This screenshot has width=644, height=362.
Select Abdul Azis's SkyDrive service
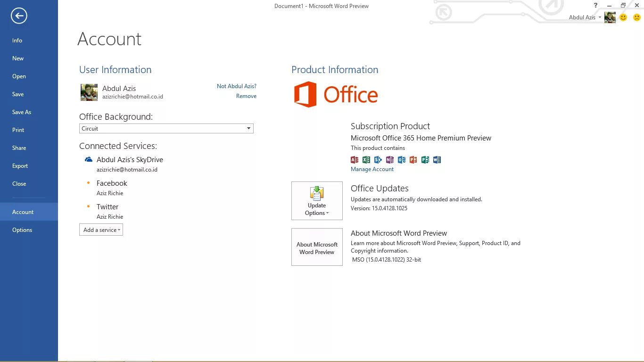[x=130, y=160]
